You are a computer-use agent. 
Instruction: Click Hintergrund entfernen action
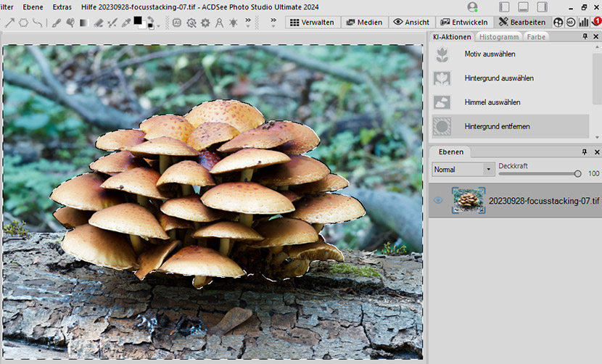click(x=497, y=126)
